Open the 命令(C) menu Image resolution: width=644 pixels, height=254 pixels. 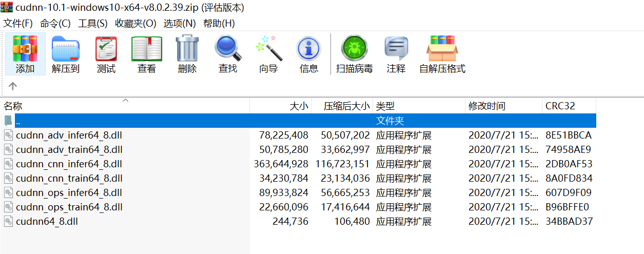click(x=55, y=24)
